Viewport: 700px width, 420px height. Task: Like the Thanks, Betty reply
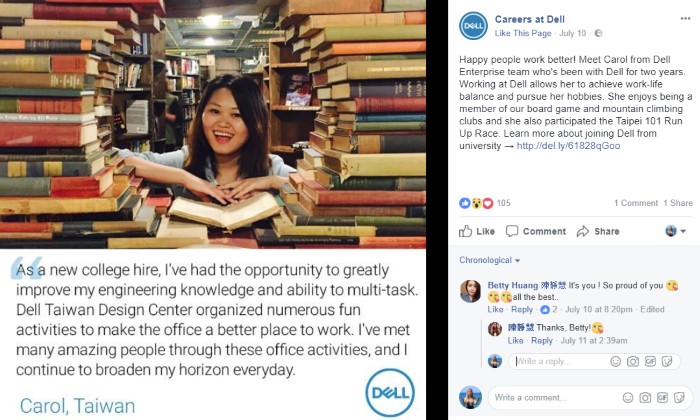point(515,341)
